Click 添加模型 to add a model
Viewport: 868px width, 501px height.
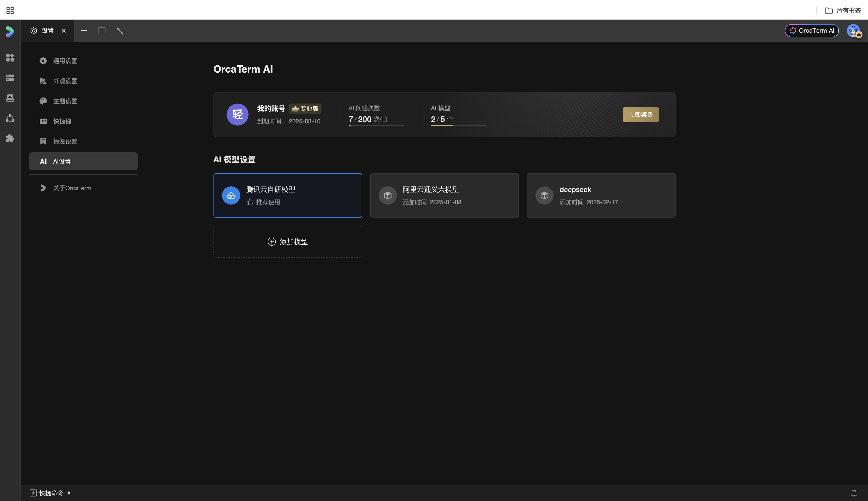click(x=288, y=241)
